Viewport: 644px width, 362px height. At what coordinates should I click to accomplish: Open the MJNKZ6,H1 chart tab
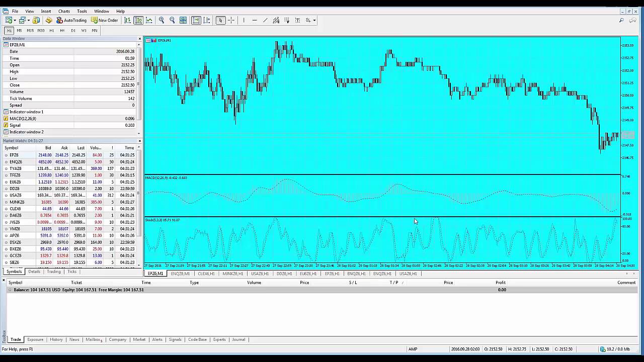[x=233, y=274]
